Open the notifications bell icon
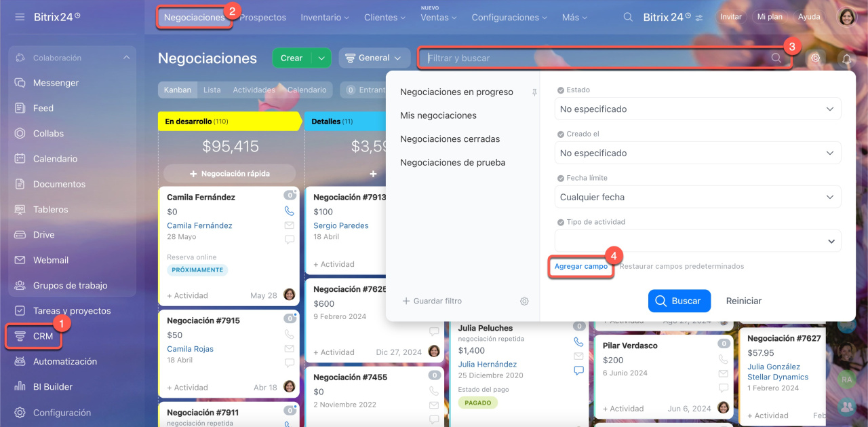Image resolution: width=868 pixels, height=427 pixels. 846,59
